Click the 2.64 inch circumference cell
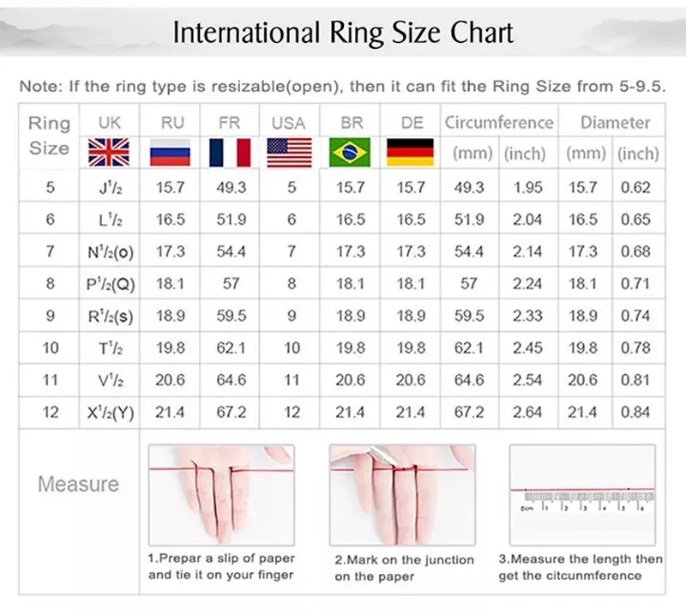 coord(527,412)
